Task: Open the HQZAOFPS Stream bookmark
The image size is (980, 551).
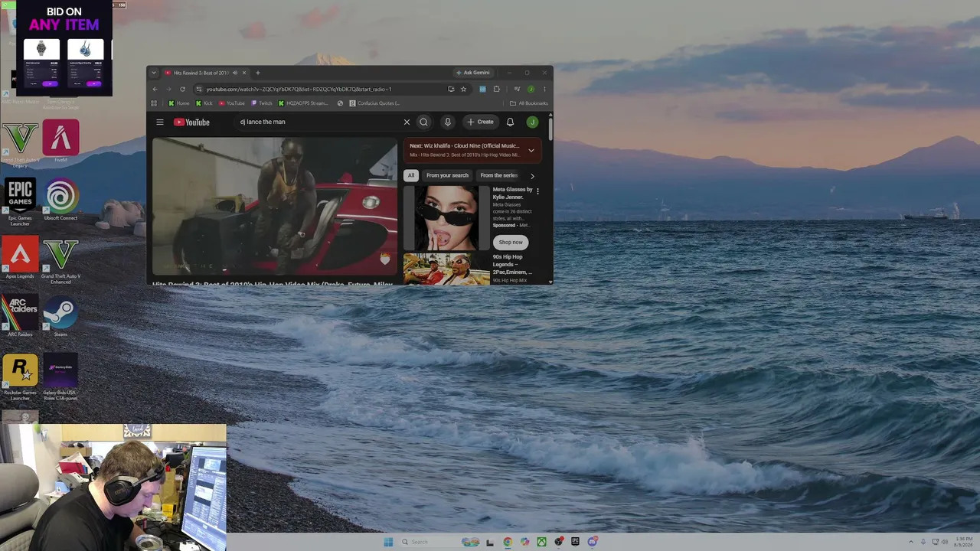Action: coord(303,103)
